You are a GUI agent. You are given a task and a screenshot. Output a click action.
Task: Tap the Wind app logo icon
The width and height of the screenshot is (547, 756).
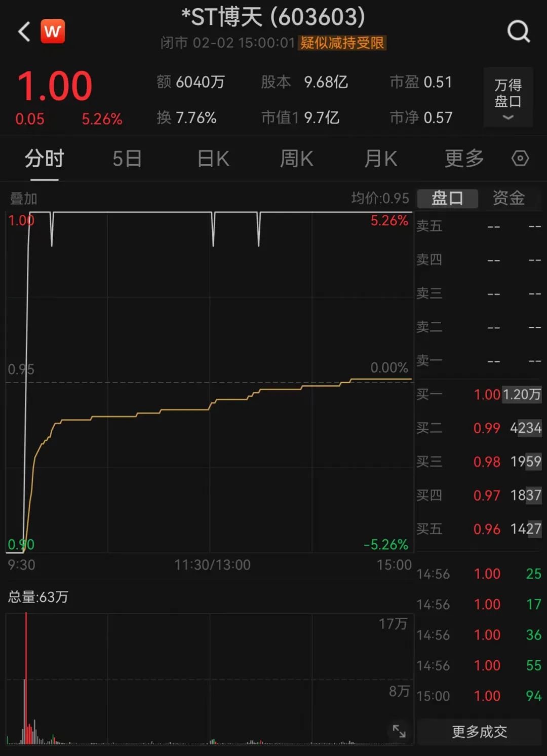coord(53,31)
